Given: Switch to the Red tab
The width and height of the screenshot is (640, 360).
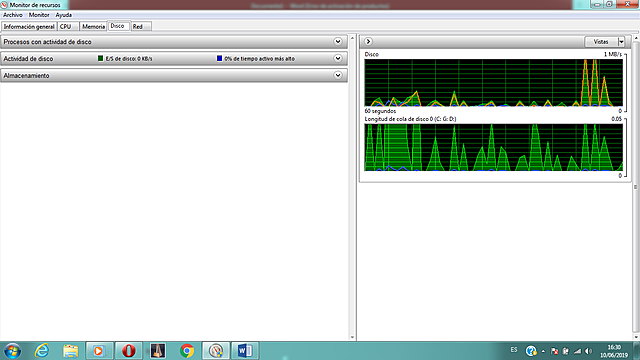Looking at the screenshot, I should 141,27.
